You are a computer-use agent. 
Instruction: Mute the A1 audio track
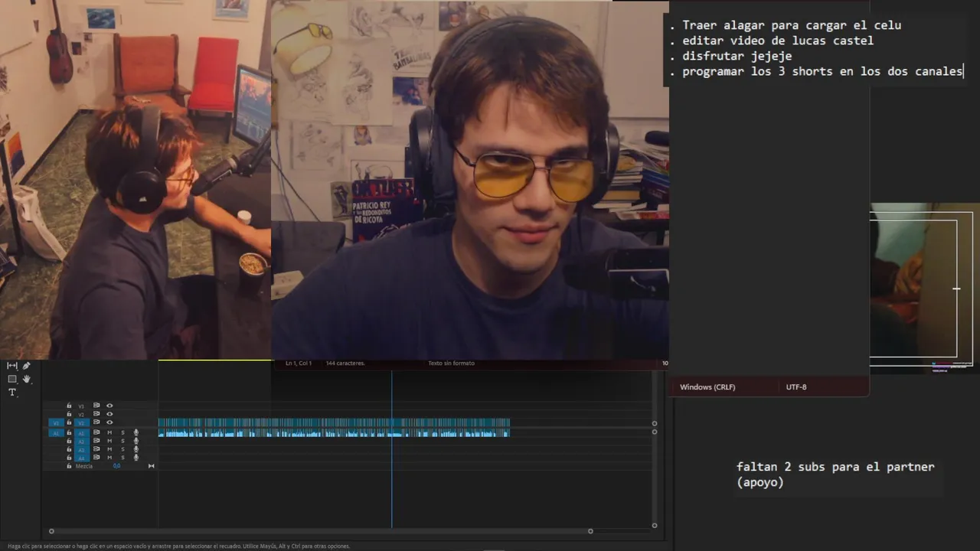pyautogui.click(x=109, y=432)
